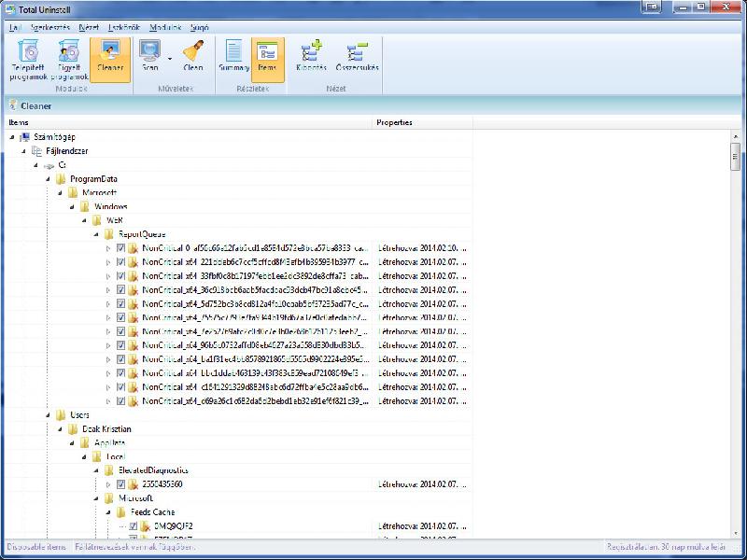Screen dimensions: 747x560
Task: Expand the 2350435360 item
Action: pyautogui.click(x=108, y=484)
